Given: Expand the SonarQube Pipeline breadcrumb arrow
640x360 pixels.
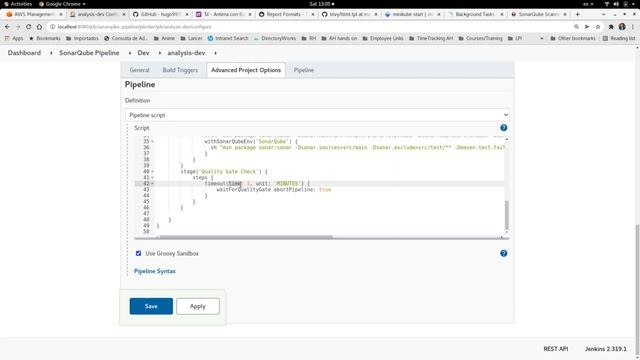Looking at the screenshot, I should point(129,53).
